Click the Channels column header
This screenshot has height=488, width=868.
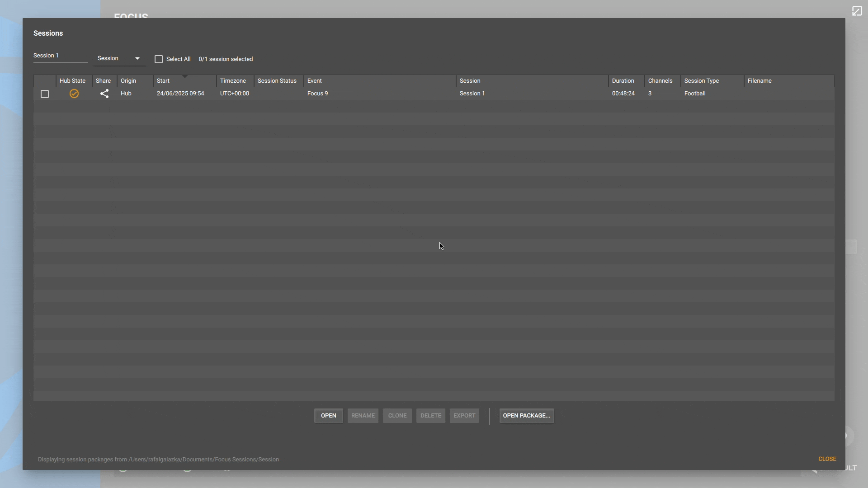tap(663, 81)
